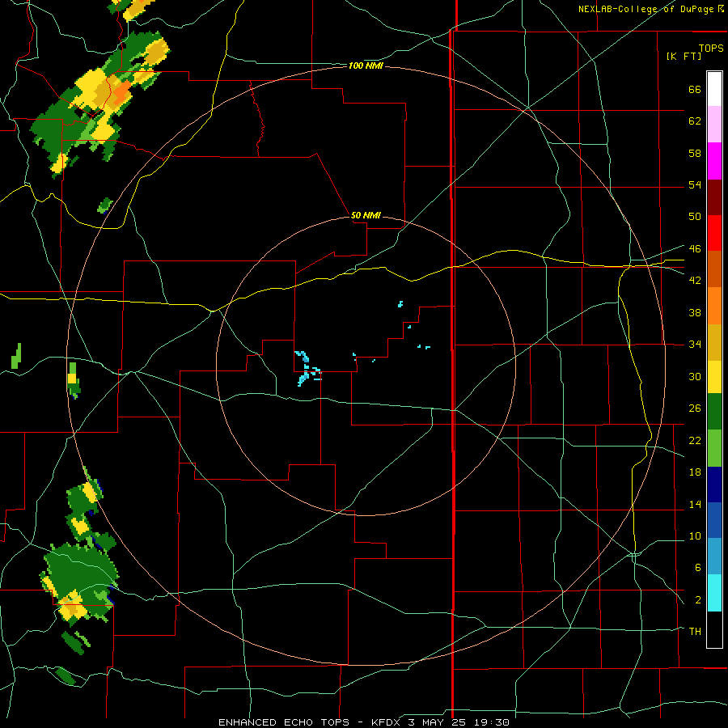The height and width of the screenshot is (728, 728).
Task: Click the cyan legend swatch
Action: tap(714, 593)
